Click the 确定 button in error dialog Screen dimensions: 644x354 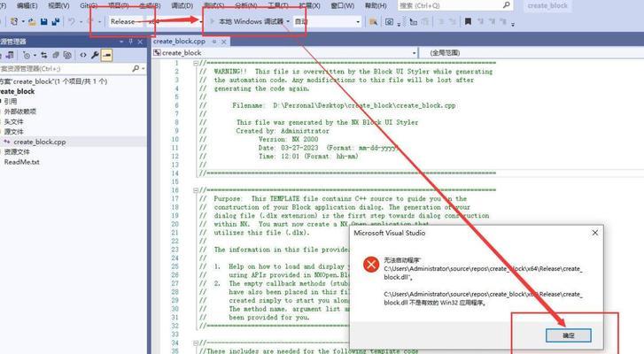click(569, 335)
